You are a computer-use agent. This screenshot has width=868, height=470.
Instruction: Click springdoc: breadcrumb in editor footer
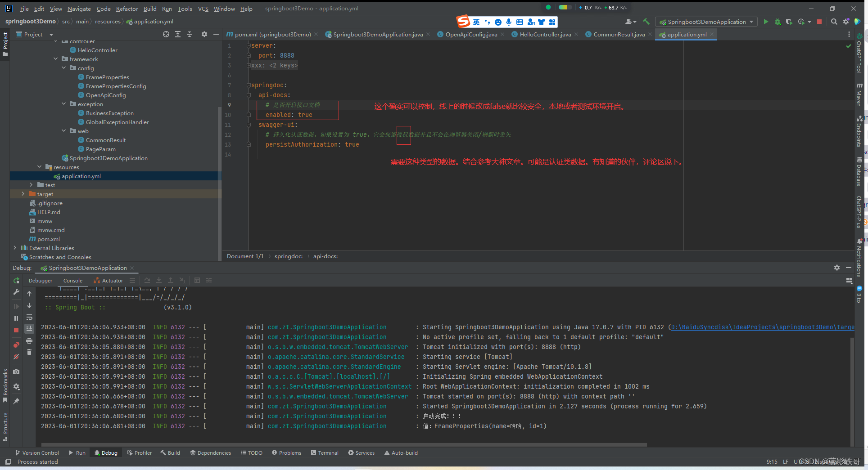click(289, 256)
